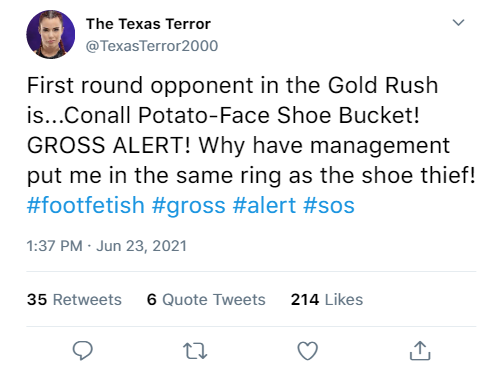Open the @TexasTerror2000 handle
Image resolution: width=480 pixels, height=375 pixels.
click(152, 46)
